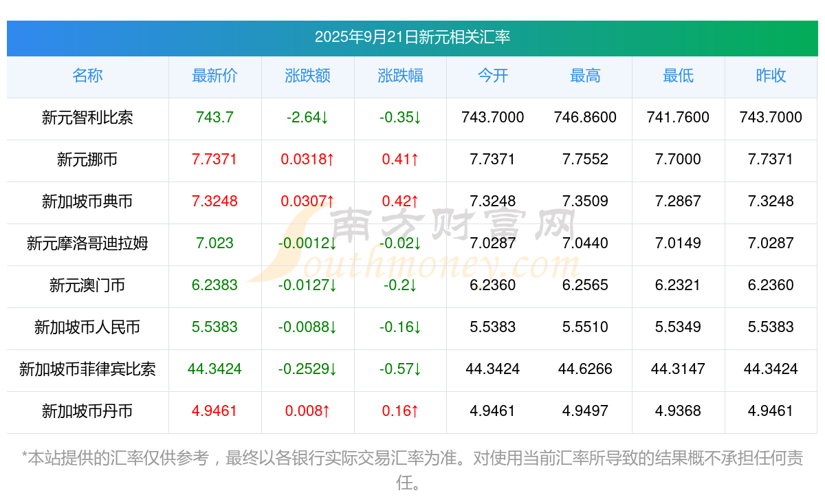Click the high value 746.8600

pos(585,118)
